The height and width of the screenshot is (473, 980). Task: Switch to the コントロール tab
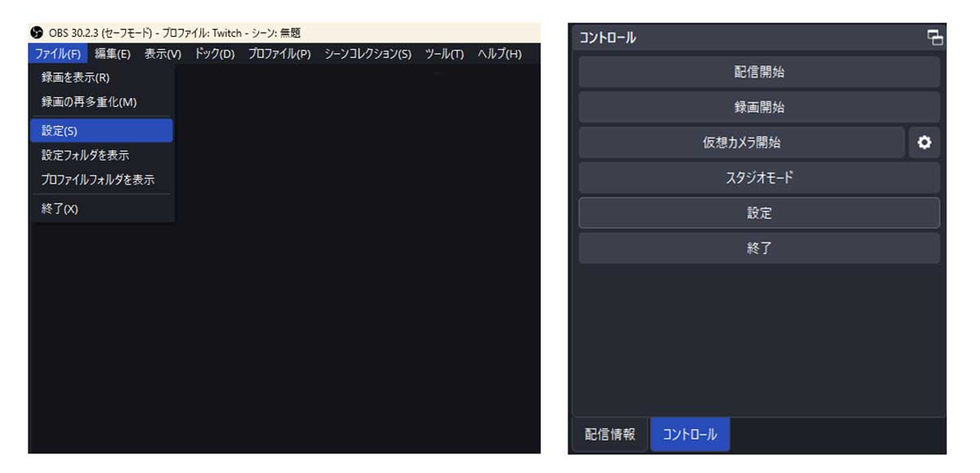pyautogui.click(x=690, y=435)
